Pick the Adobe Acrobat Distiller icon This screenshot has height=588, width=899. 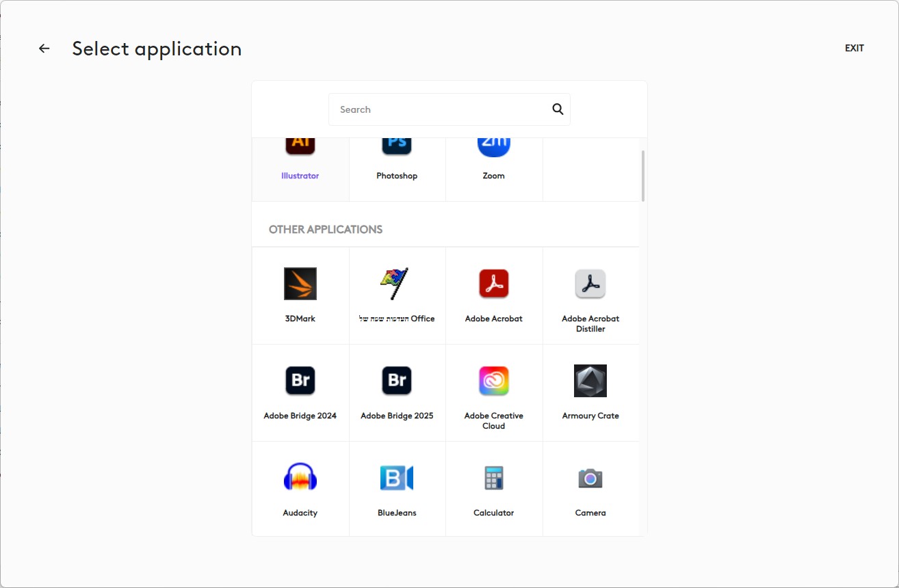coord(590,284)
